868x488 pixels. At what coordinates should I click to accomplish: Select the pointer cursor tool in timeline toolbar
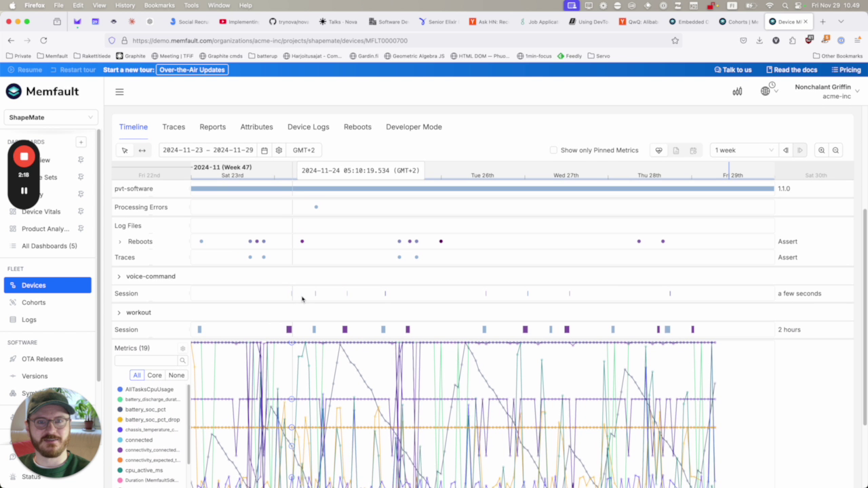[124, 150]
